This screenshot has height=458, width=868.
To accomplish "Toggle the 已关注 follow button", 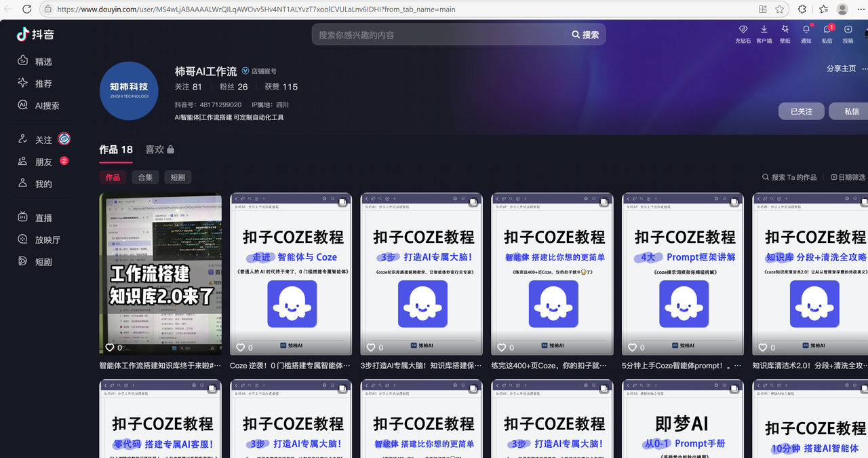I will pos(801,111).
